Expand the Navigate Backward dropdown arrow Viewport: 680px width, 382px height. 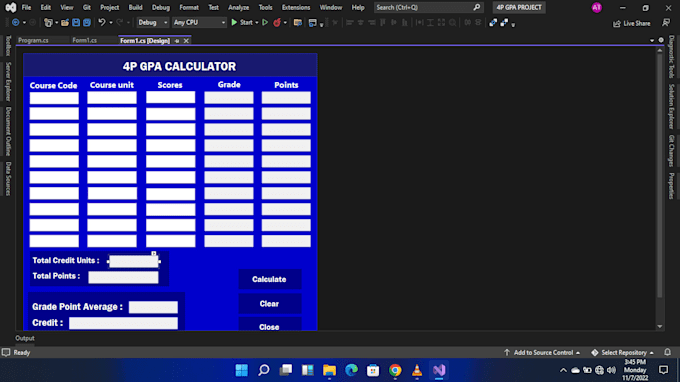[x=24, y=23]
